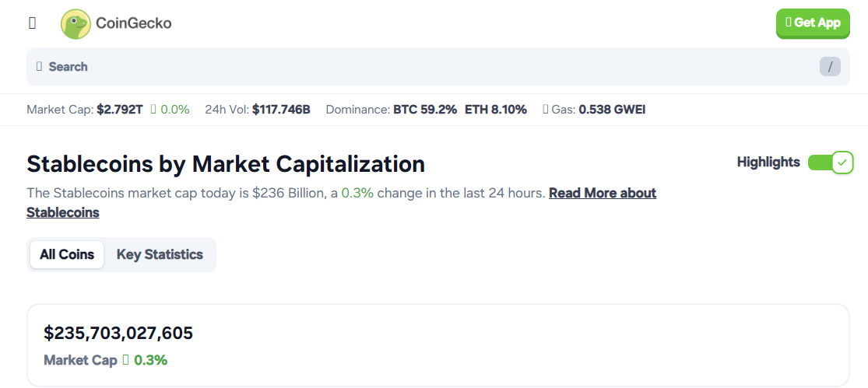Click the green arrow beside 0.0% change
This screenshot has height=388, width=868.
(x=153, y=110)
